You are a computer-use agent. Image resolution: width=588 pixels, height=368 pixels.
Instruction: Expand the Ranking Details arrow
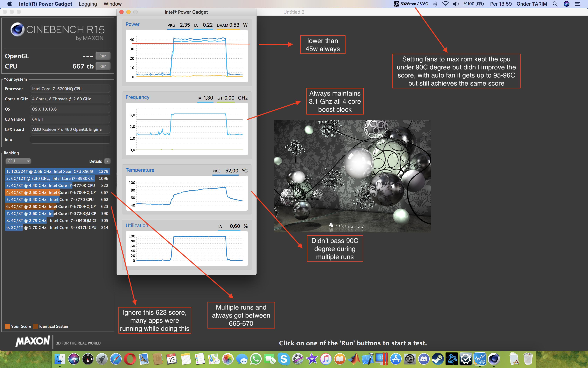point(107,161)
